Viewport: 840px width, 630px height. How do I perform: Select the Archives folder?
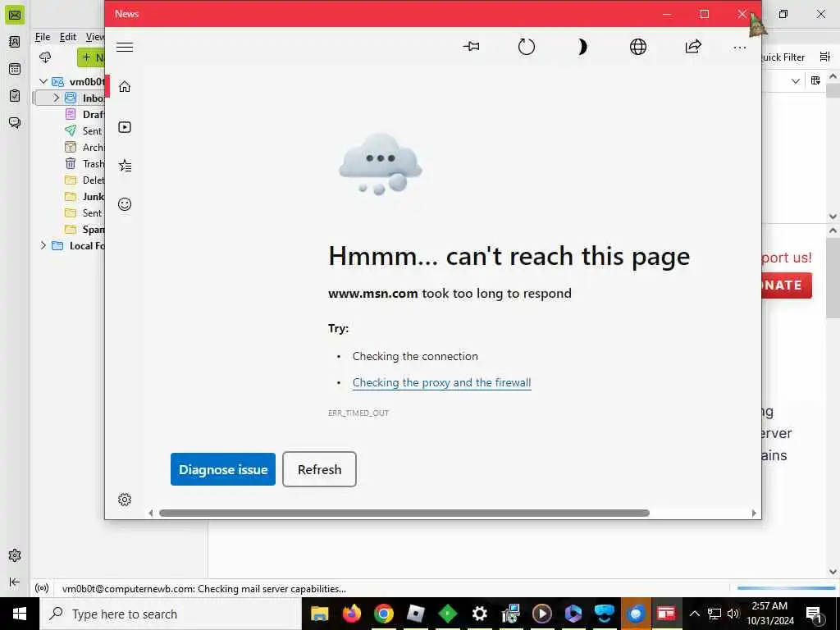tap(84, 148)
